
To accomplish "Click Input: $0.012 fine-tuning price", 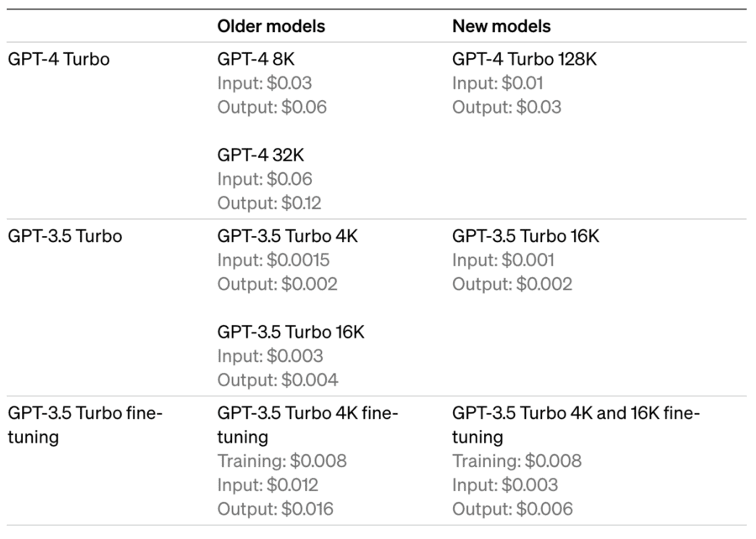I will click(x=268, y=485).
